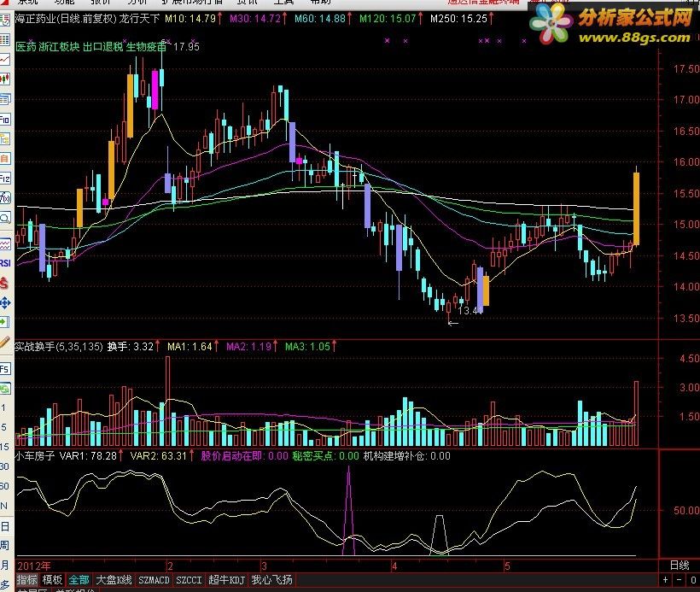Open the sector tree structure icon
Screen dimensions: 700x592
coord(4,139)
